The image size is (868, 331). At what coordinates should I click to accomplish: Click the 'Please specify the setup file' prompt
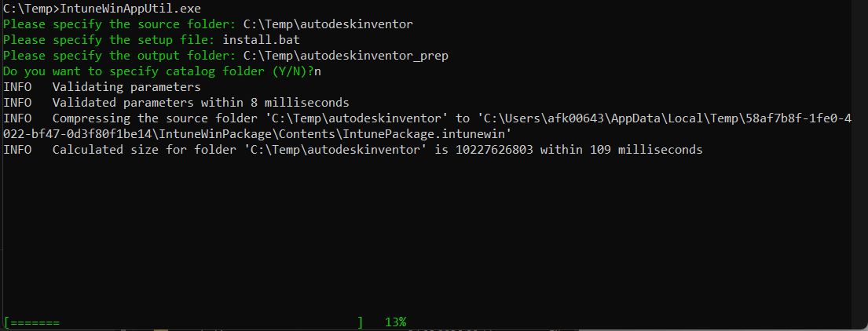pyautogui.click(x=109, y=40)
